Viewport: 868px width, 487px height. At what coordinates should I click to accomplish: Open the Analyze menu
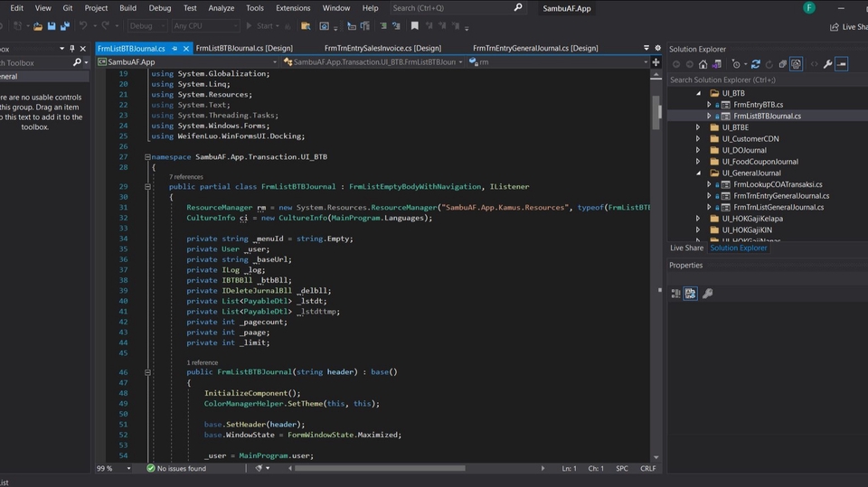click(x=221, y=8)
